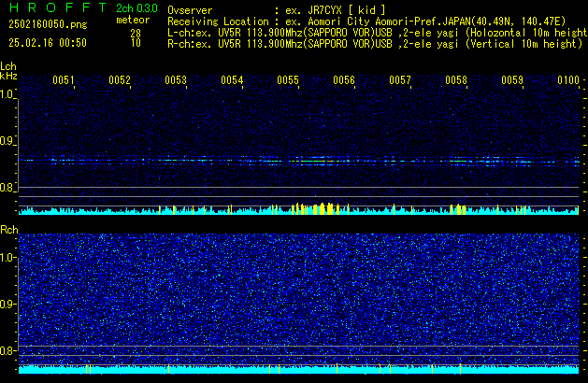The width and height of the screenshot is (588, 383).
Task: Select the 0100 time marker
Action: (x=568, y=80)
